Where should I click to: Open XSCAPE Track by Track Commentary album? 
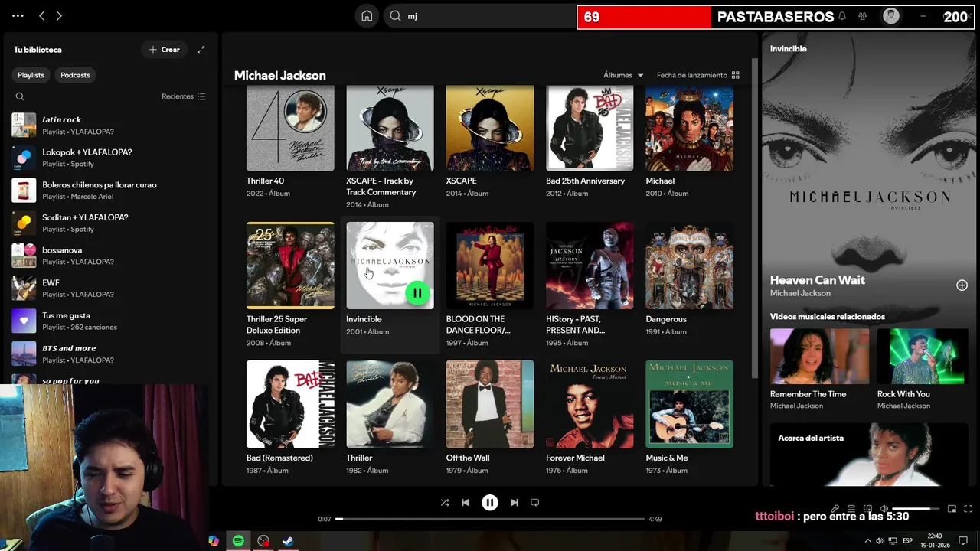point(390,127)
